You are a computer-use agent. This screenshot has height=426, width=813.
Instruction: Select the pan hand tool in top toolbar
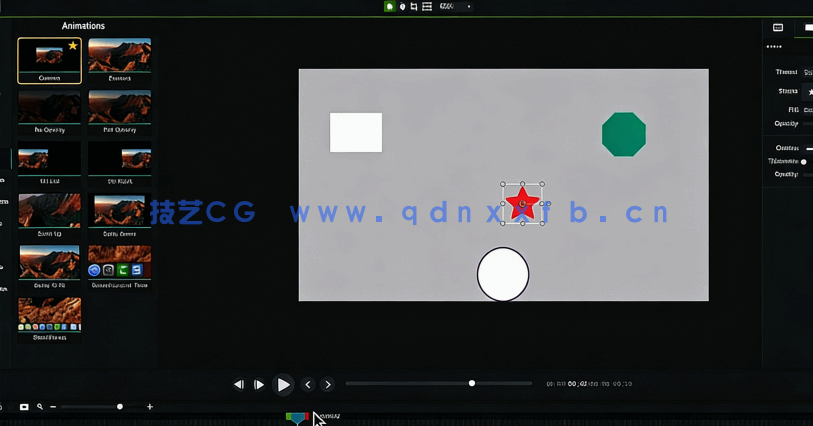point(402,6)
